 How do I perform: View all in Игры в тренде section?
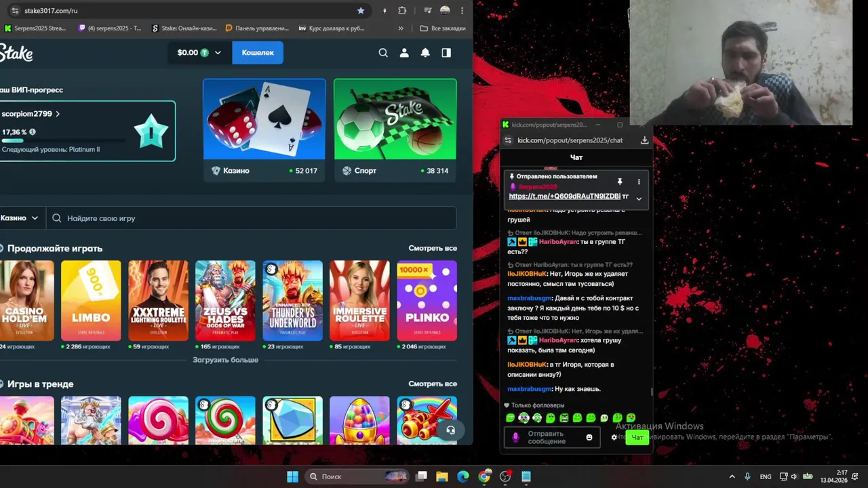point(433,384)
